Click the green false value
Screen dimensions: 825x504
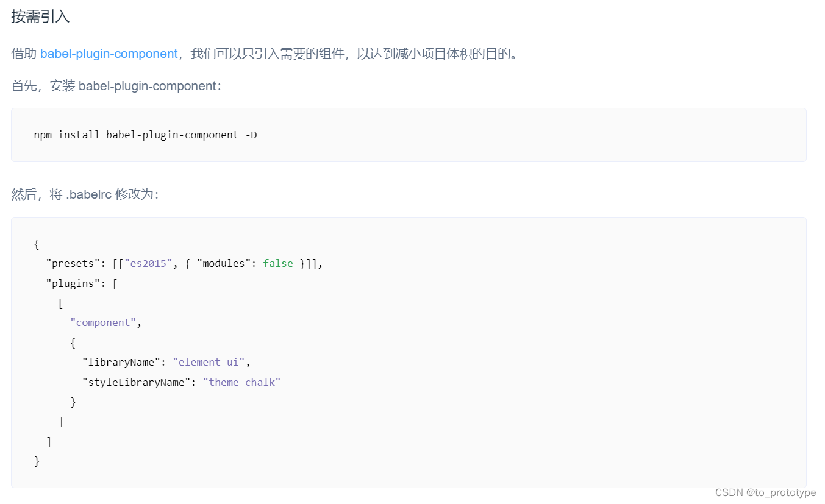[x=278, y=263]
